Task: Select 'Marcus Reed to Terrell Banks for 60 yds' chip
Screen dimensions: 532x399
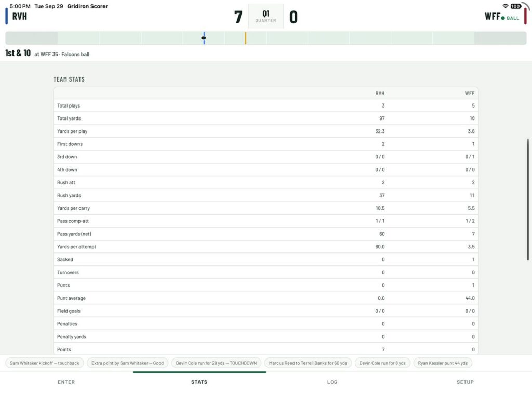Action: [308, 363]
